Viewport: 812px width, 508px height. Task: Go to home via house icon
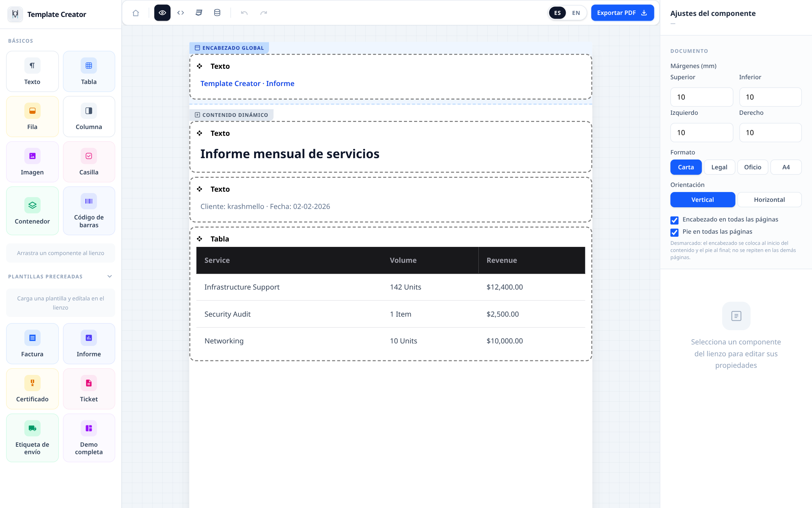136,13
